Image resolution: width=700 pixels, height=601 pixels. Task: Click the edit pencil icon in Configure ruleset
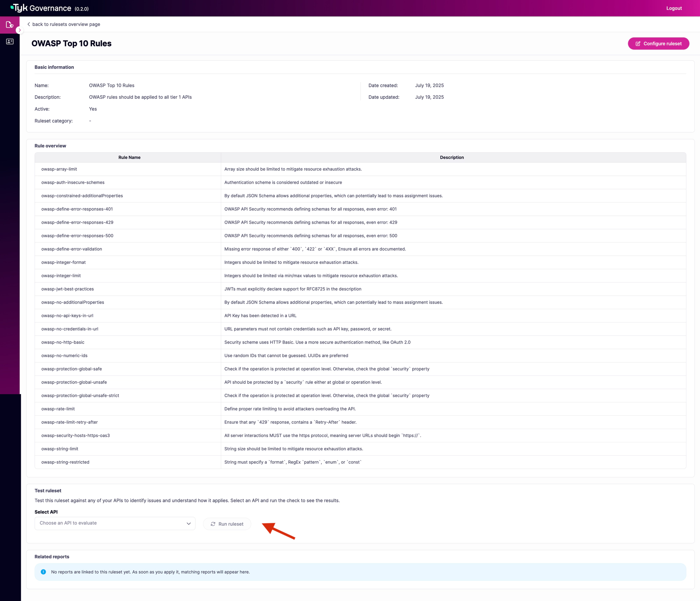[x=638, y=44]
